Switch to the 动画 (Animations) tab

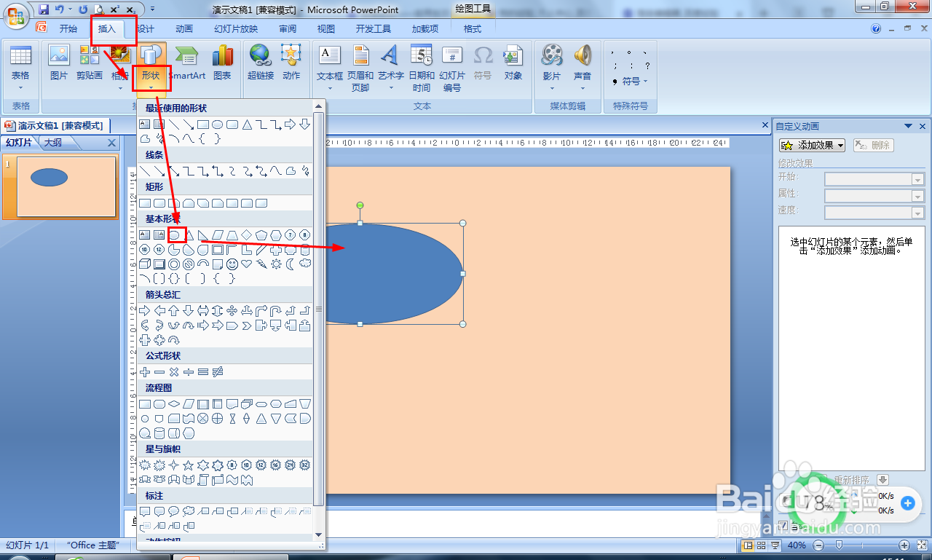point(184,29)
